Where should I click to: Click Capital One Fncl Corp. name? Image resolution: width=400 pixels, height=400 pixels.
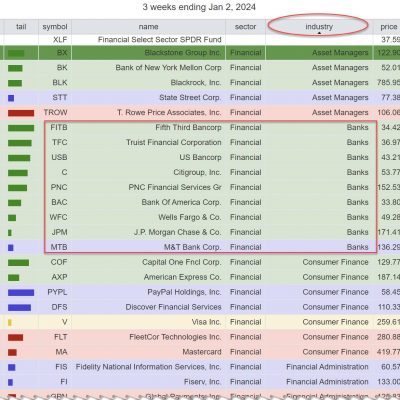pyautogui.click(x=182, y=262)
